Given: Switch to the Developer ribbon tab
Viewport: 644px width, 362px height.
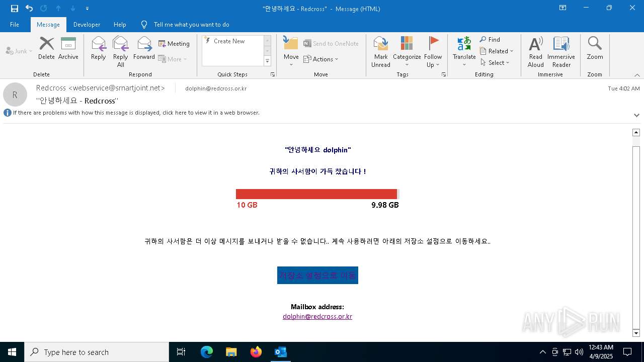Looking at the screenshot, I should (87, 25).
